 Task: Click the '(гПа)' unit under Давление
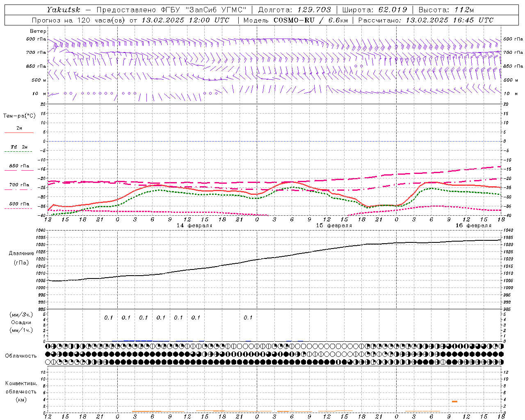tap(21, 262)
